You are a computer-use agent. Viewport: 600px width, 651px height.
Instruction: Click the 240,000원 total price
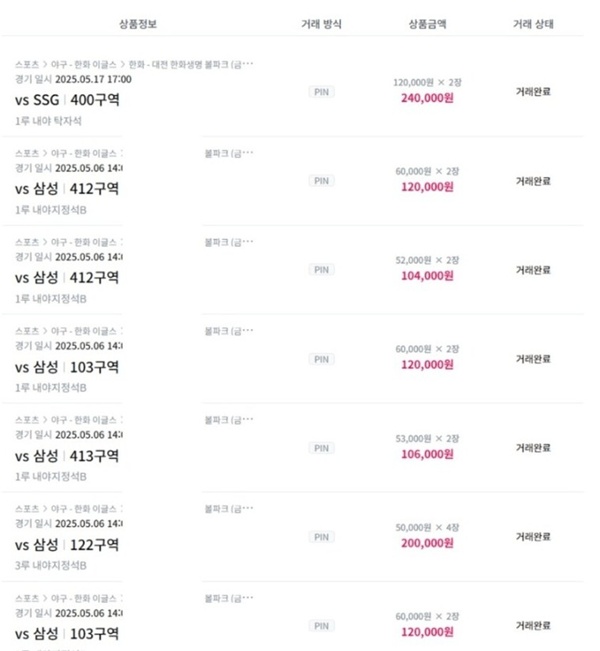tap(427, 98)
